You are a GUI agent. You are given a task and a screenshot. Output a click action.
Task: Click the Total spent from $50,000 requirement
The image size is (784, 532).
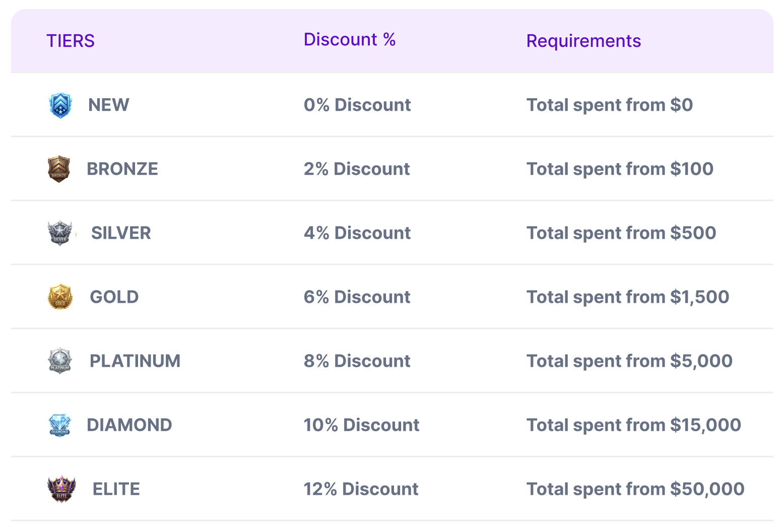tap(635, 489)
